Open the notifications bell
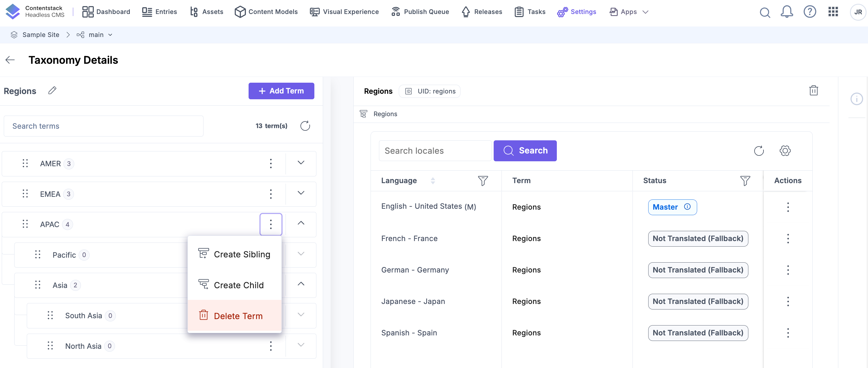Image resolution: width=868 pixels, height=368 pixels. click(786, 12)
